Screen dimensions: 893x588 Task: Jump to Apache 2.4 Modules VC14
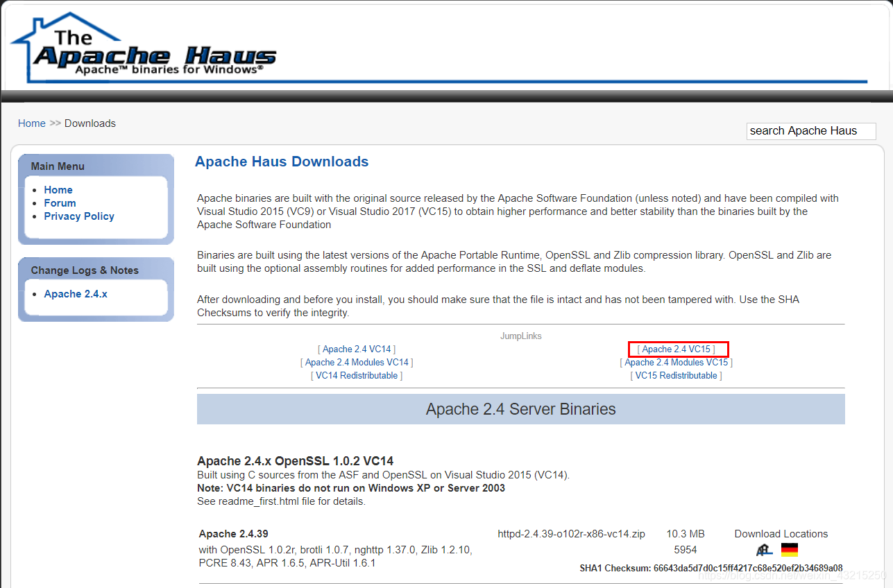357,363
